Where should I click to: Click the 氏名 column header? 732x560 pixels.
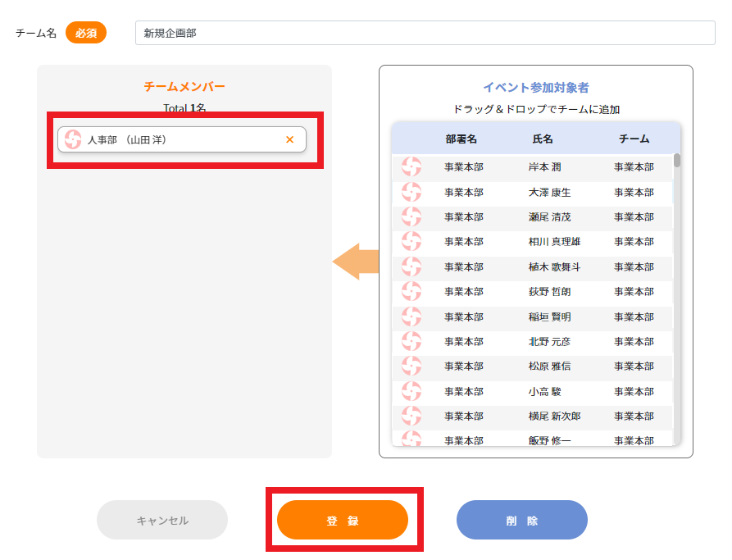pyautogui.click(x=543, y=139)
